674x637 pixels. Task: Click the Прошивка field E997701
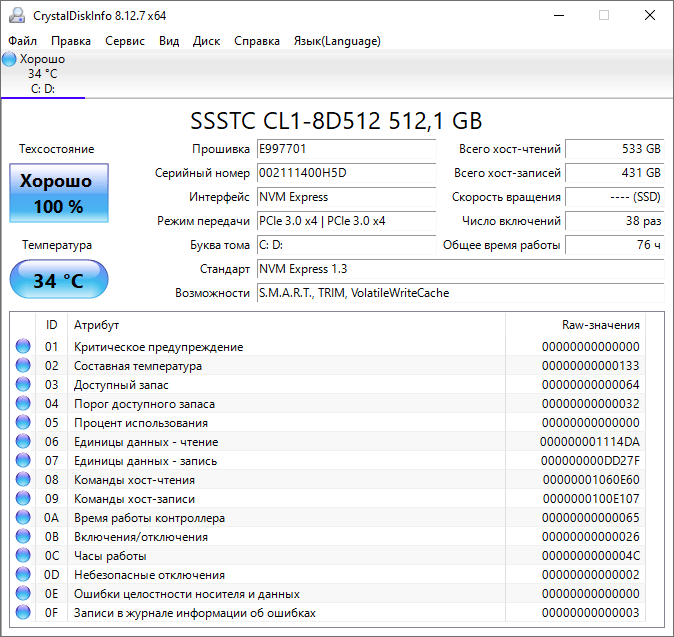(346, 149)
